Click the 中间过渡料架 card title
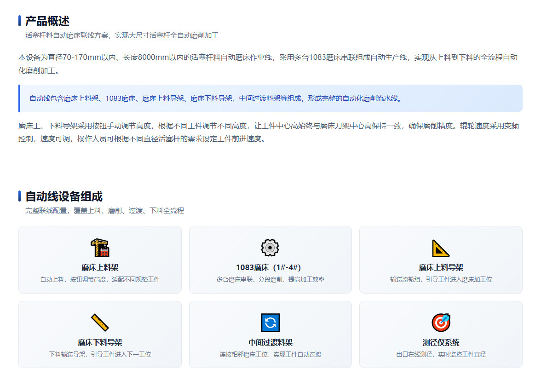Viewport: 541px width, 392px height. click(270, 342)
